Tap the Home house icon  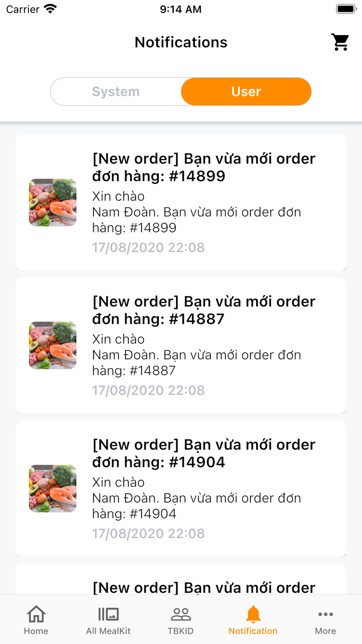(x=36, y=614)
